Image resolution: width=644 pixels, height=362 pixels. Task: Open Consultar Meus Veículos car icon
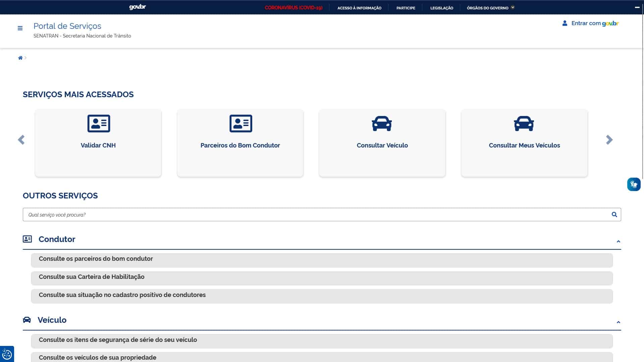click(x=524, y=123)
